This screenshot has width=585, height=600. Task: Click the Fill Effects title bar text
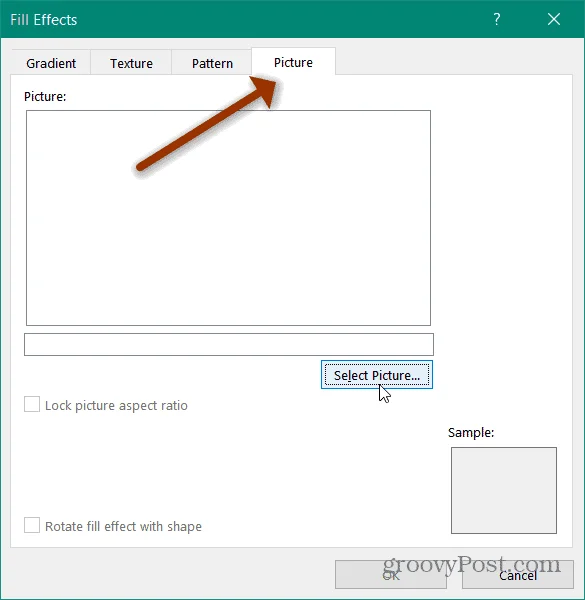click(44, 20)
